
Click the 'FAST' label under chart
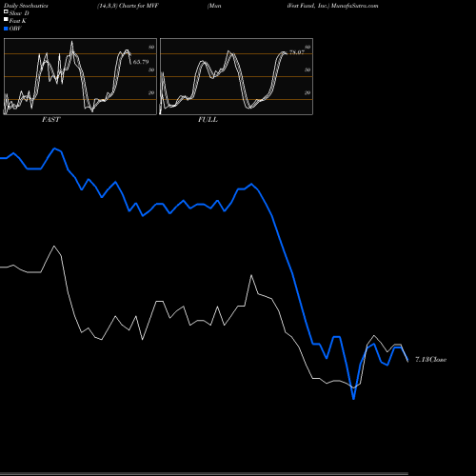[x=50, y=119]
